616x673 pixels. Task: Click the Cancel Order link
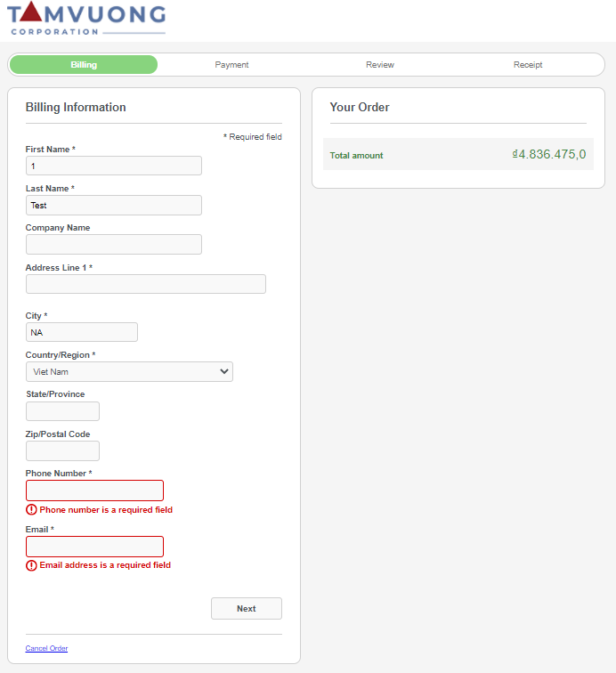46,648
